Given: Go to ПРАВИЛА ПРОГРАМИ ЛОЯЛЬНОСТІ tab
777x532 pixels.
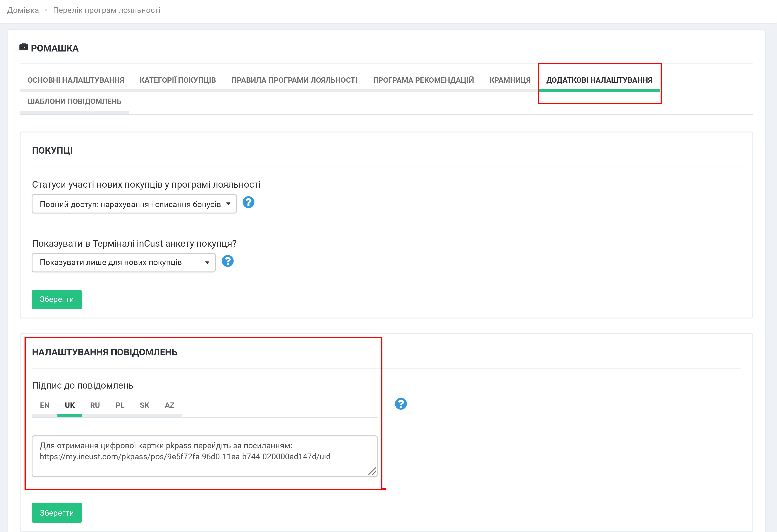Looking at the screenshot, I should click(x=294, y=80).
